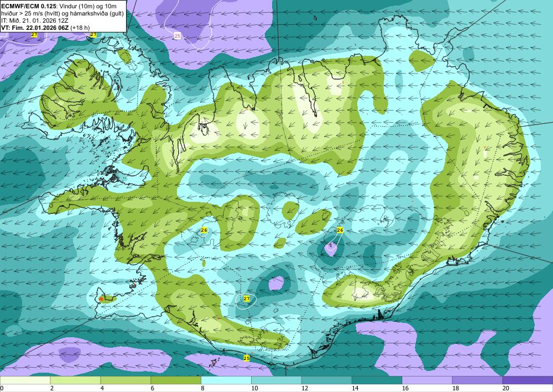The image size is (553, 392).
Task: Click the 10–12 m/s turquoise legend swatch
Action: 276,380
